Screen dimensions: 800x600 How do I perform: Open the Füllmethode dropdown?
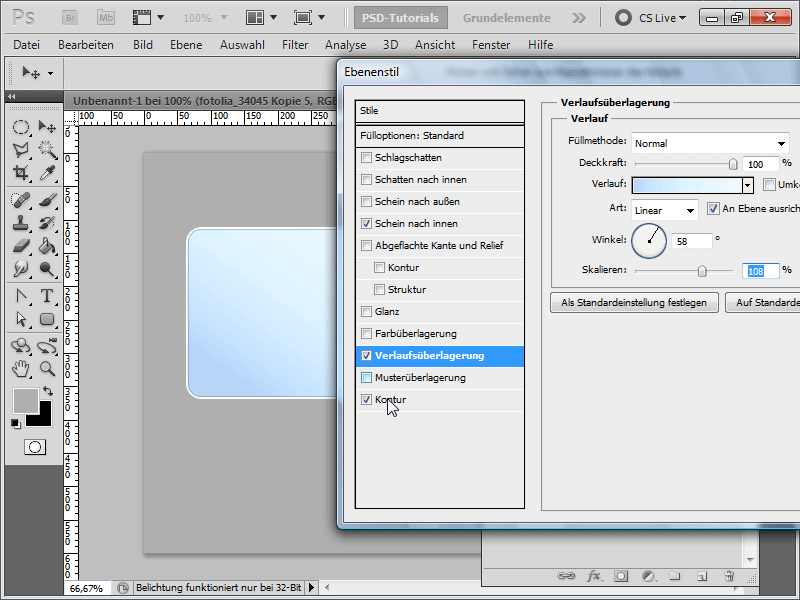(x=710, y=143)
